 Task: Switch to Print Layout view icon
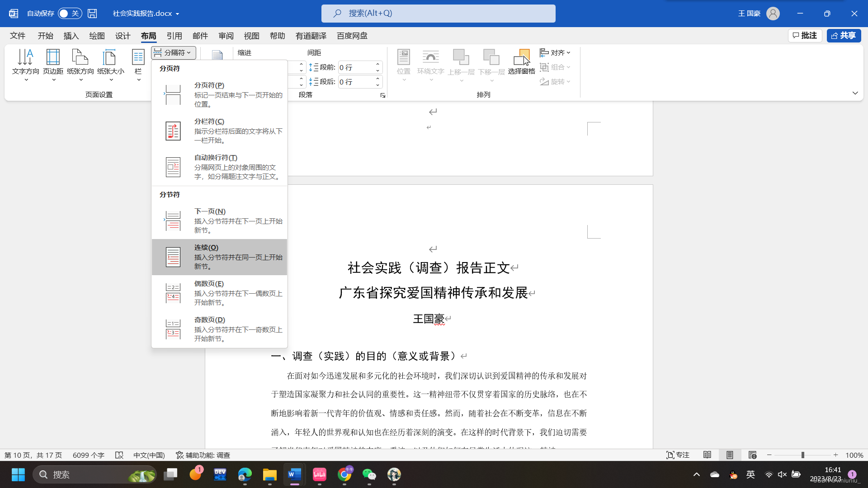coord(730,455)
